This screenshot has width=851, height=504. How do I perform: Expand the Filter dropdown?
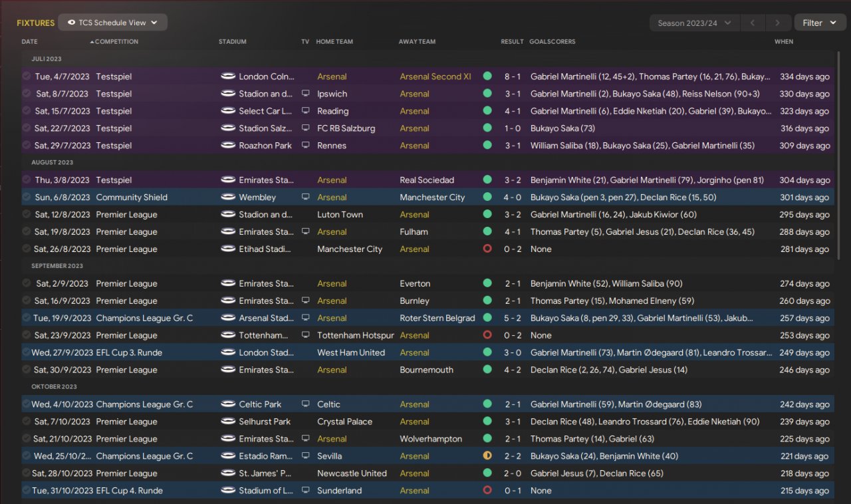(819, 23)
